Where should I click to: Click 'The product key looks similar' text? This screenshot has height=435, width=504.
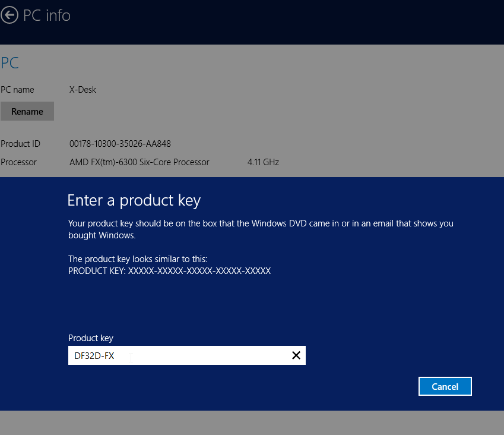[x=138, y=259]
